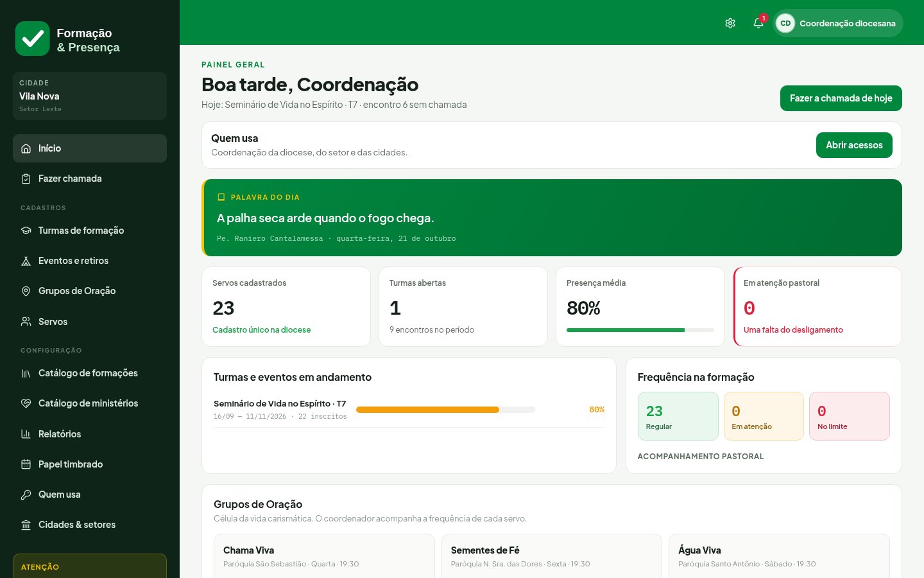Open the Em atenção pastoral card
Image resolution: width=924 pixels, height=578 pixels.
point(817,306)
